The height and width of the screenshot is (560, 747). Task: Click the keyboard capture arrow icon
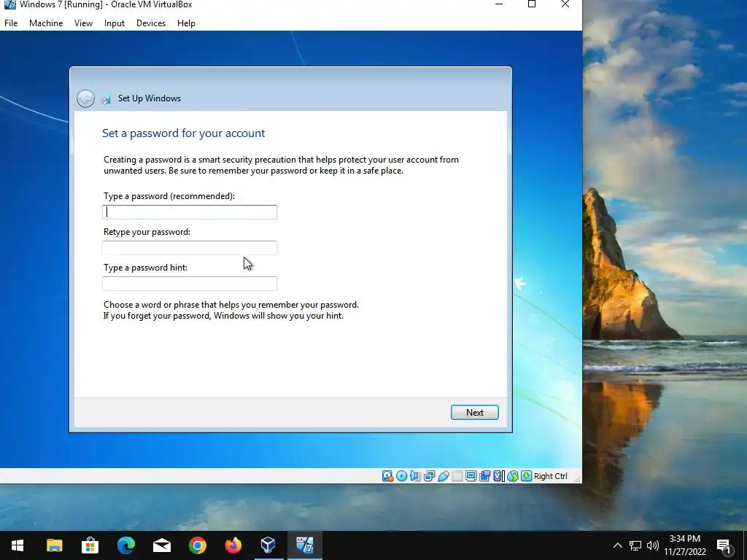[526, 475]
